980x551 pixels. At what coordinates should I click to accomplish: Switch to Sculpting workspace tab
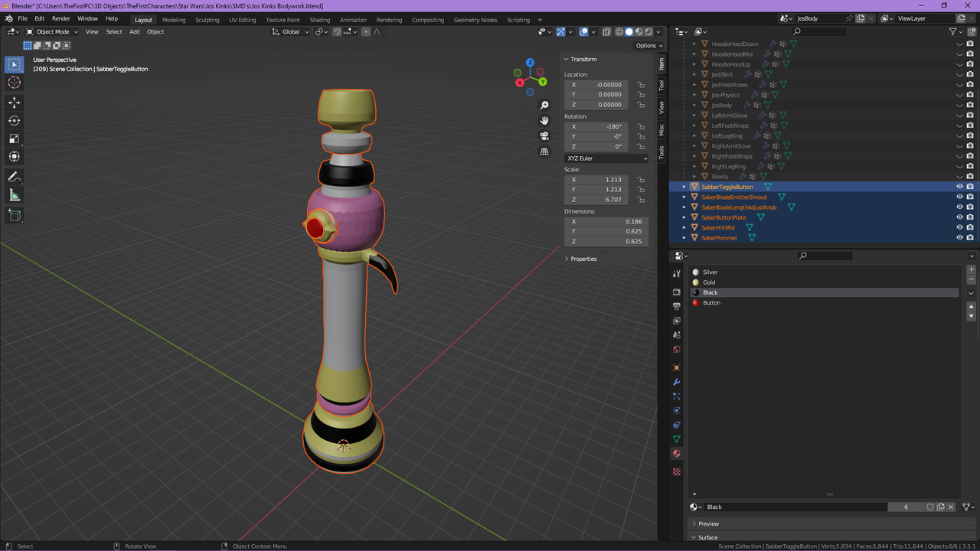207,20
